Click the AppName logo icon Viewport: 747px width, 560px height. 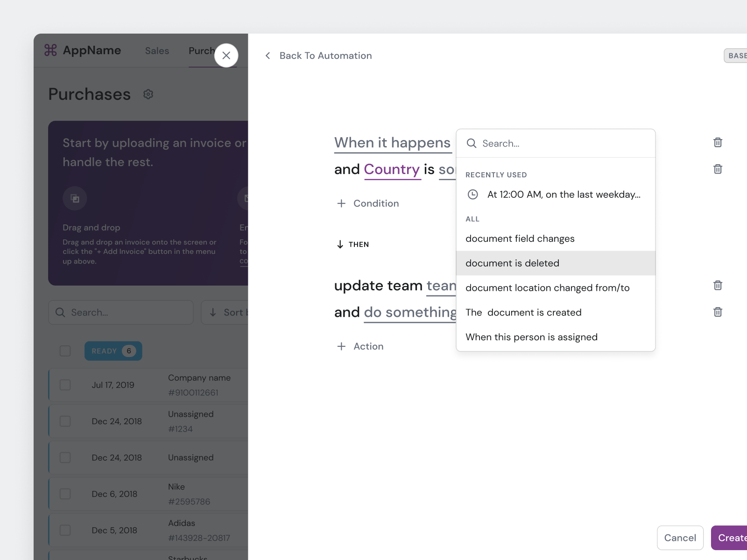click(50, 50)
